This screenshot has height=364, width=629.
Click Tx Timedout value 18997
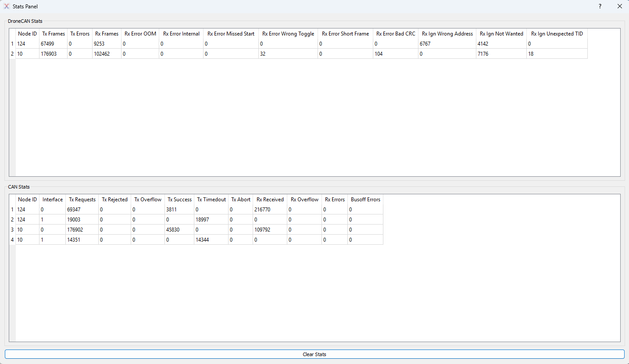[x=211, y=220]
